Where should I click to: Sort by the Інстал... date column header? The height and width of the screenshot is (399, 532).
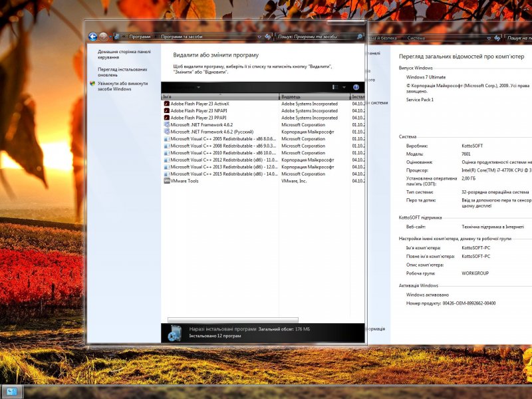[358, 96]
